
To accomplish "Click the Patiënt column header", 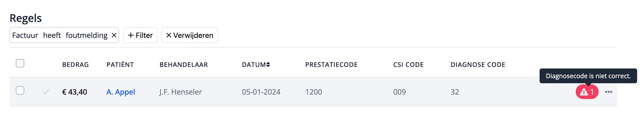I will click(120, 65).
